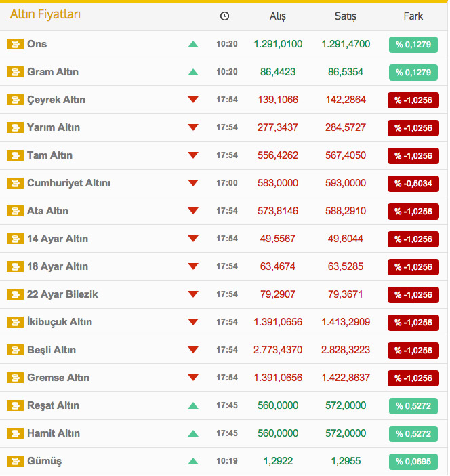Open 22 Ayar Bilezik details
This screenshot has height=476, width=450.
point(62,294)
